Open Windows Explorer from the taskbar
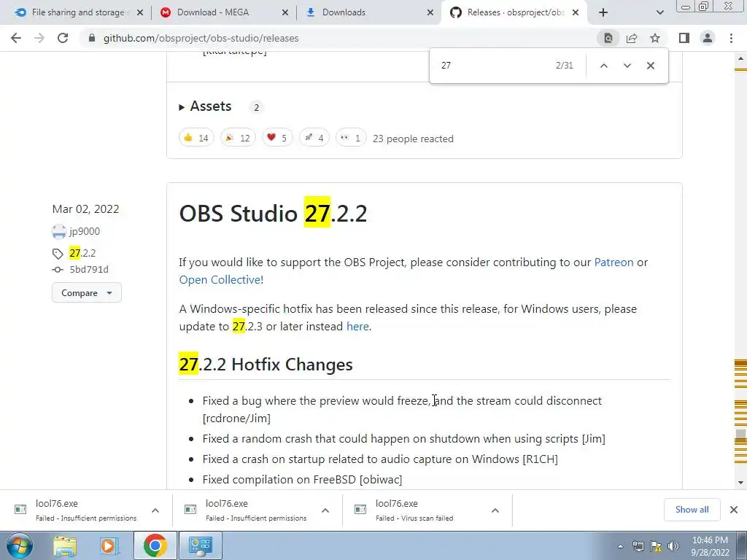The image size is (747, 560). [65, 546]
